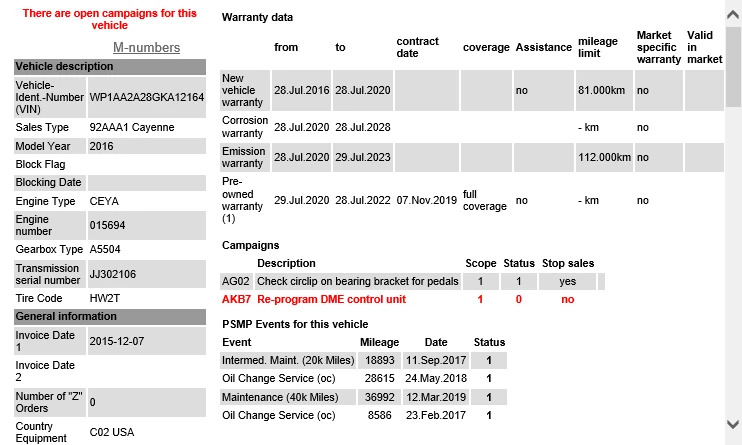Image resolution: width=742 pixels, height=445 pixels.
Task: Click the Maintenance (40k Miles) event
Action: [x=280, y=397]
